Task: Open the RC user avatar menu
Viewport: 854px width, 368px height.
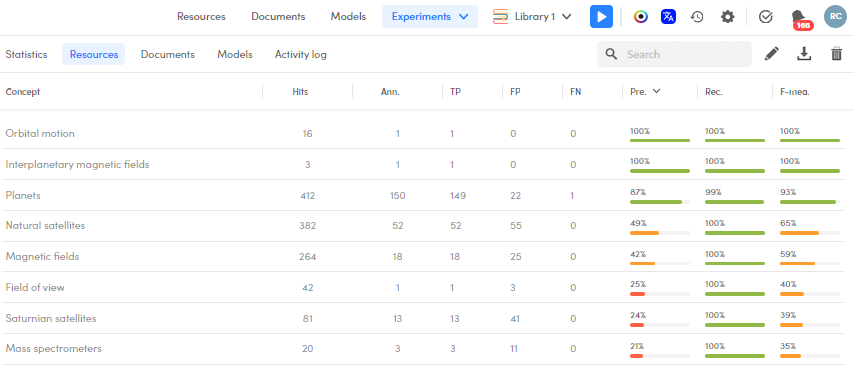Action: 835,17
